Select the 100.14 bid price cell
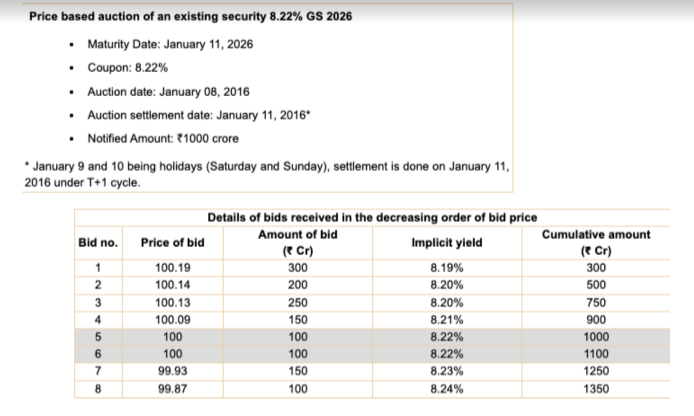The width and height of the screenshot is (694, 416). coord(173,285)
